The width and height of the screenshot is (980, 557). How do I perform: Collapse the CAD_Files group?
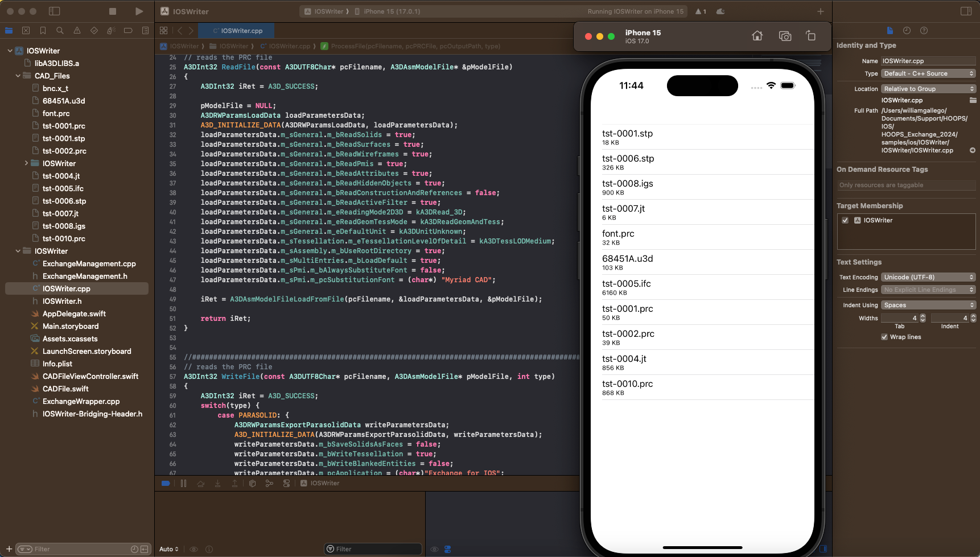(x=17, y=76)
